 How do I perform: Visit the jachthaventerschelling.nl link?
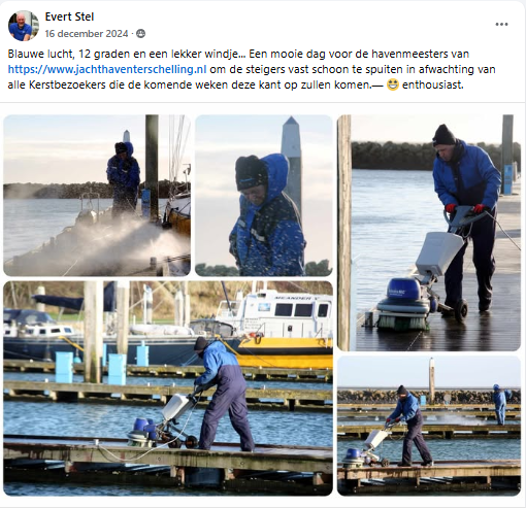pos(107,69)
